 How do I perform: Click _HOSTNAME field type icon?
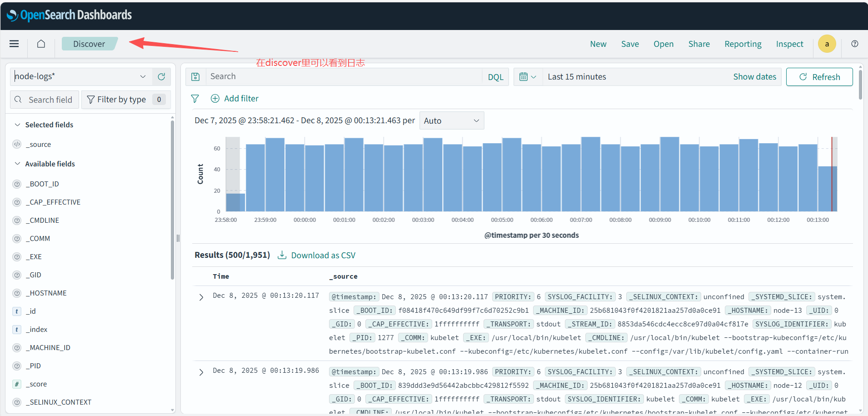point(17,293)
